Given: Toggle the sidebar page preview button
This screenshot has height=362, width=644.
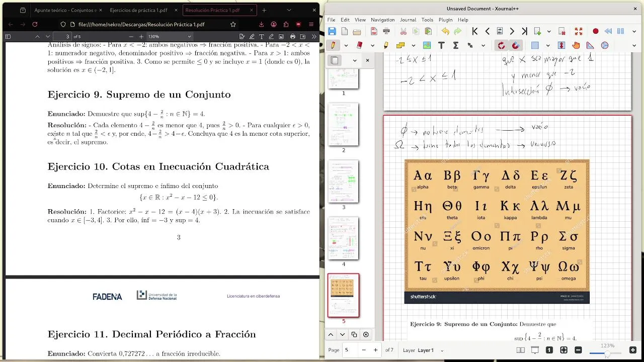Looking at the screenshot, I should [335, 60].
